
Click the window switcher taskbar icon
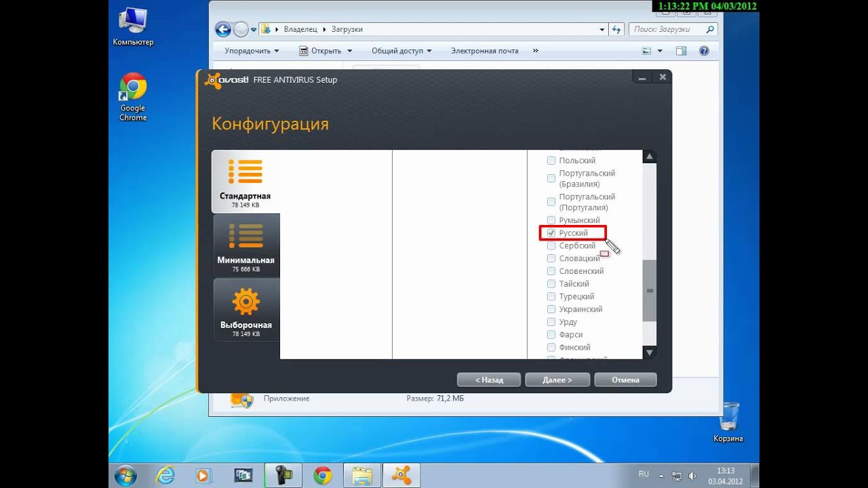pyautogui.click(x=243, y=476)
